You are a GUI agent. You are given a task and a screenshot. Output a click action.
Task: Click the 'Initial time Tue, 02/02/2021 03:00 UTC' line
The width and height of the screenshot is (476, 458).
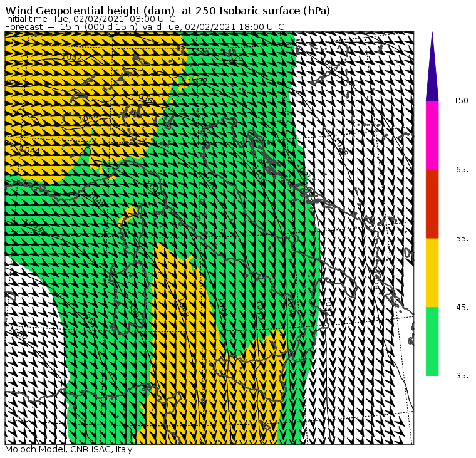pos(90,19)
